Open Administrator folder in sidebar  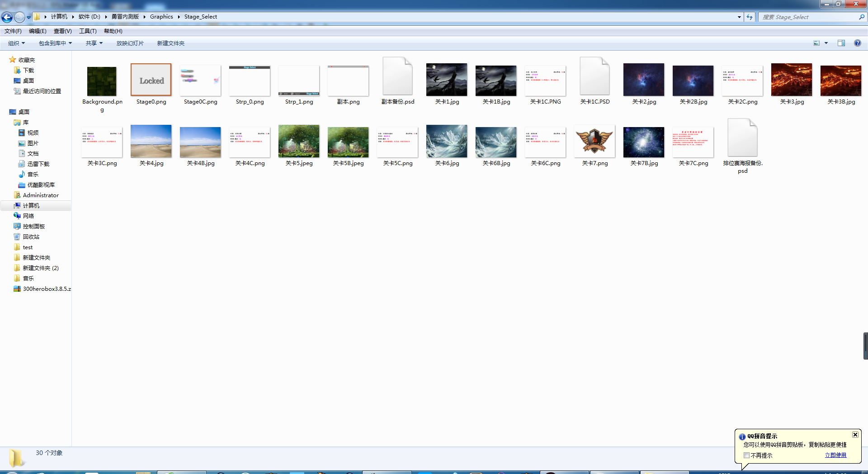36,195
